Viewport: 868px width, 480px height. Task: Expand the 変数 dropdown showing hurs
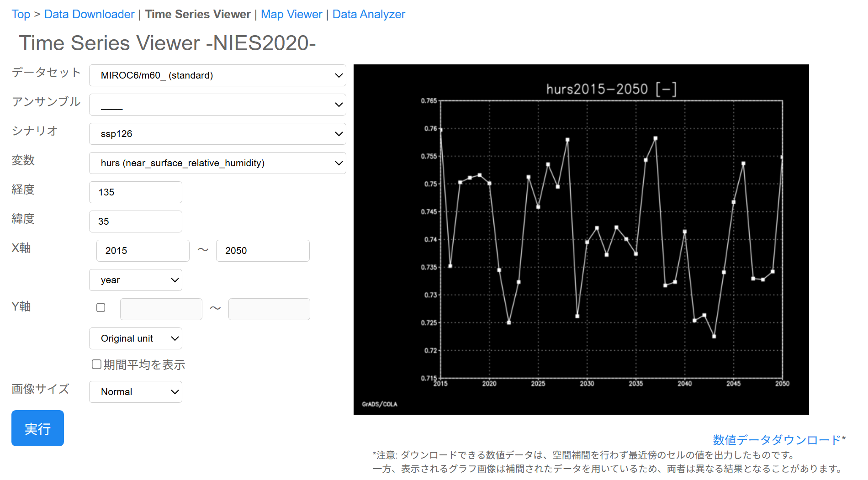(x=217, y=163)
